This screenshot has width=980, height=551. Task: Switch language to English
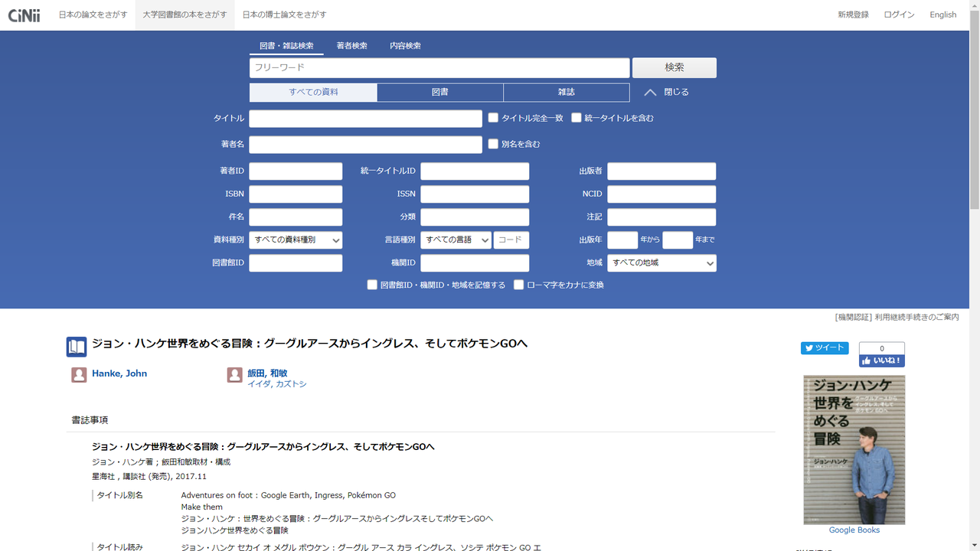pos(943,15)
